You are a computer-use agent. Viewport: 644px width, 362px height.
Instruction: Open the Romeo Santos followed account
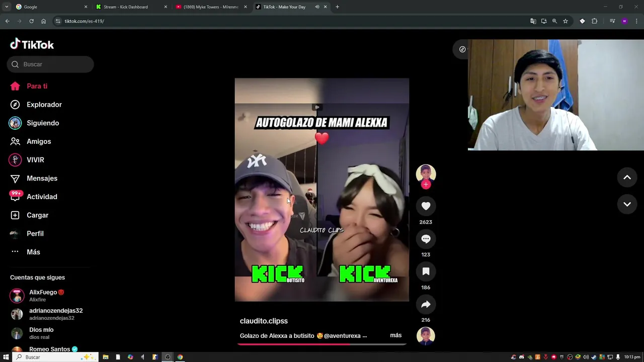44,349
